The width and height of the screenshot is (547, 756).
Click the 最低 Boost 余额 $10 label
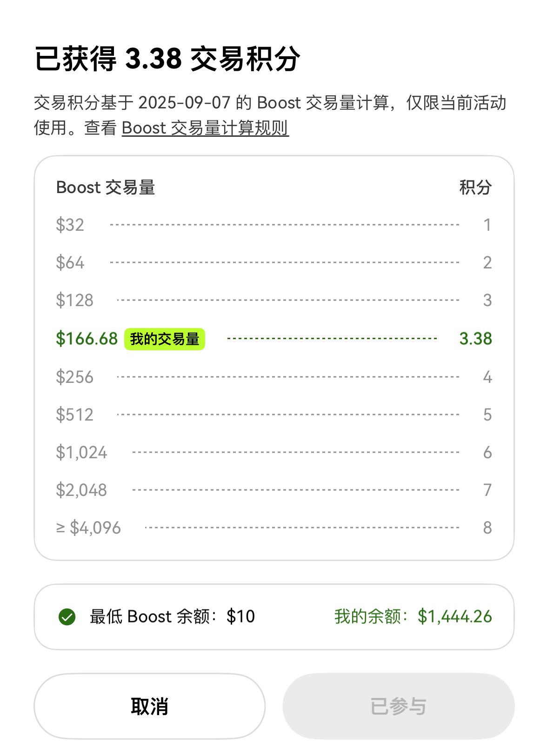(172, 616)
